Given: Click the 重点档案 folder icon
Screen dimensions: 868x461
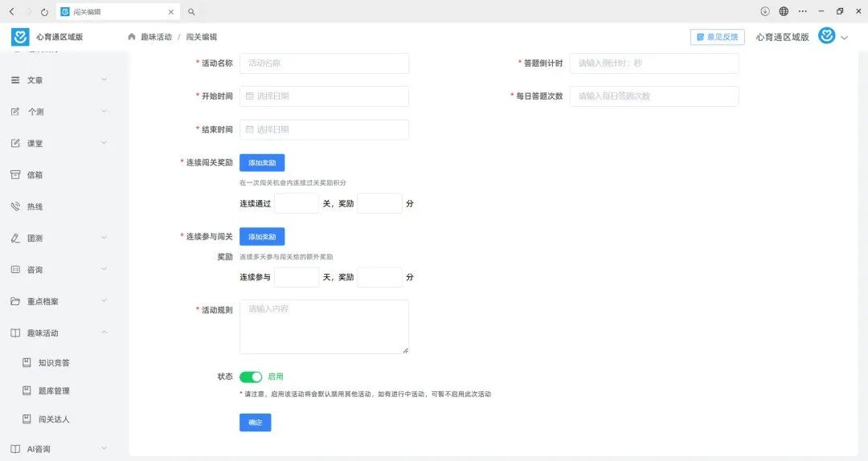Looking at the screenshot, I should (15, 301).
